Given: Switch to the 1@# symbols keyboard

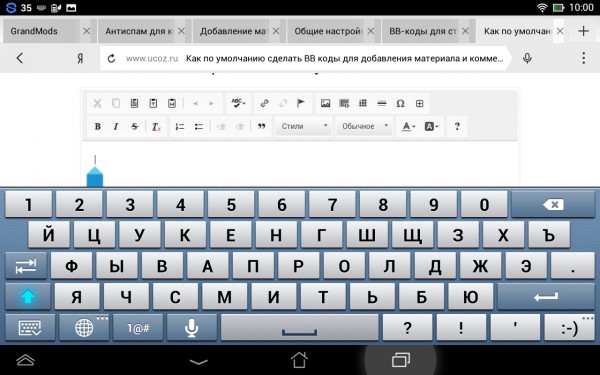Looking at the screenshot, I should click(x=138, y=328).
